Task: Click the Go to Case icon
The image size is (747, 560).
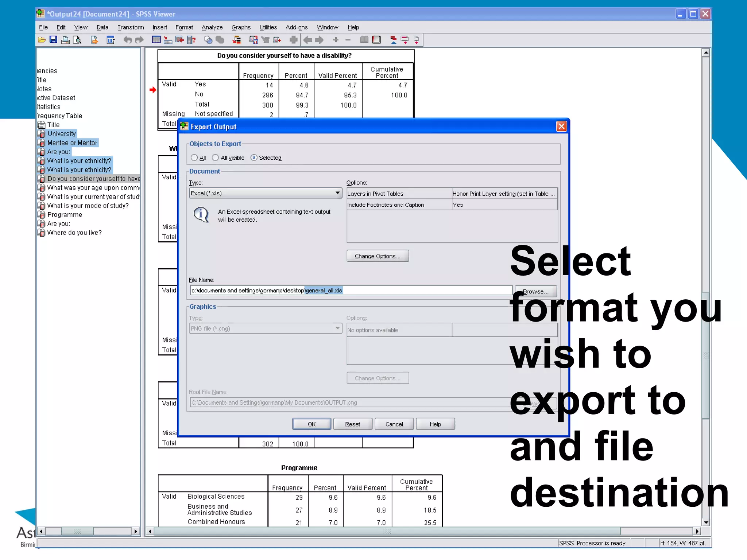Action: point(168,40)
